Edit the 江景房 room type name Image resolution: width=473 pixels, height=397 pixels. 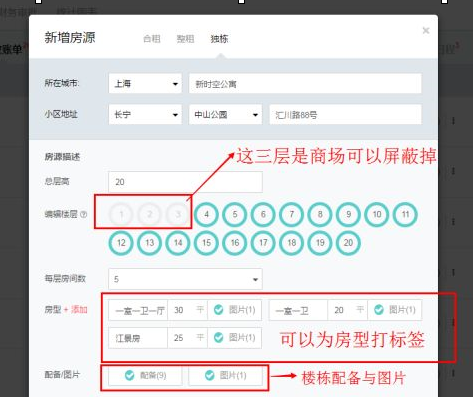tap(138, 338)
